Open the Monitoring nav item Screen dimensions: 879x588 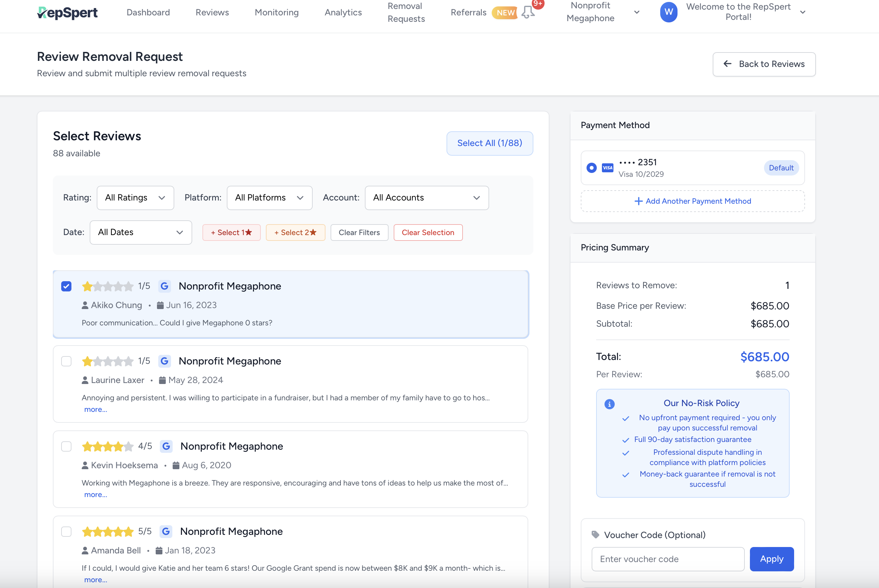[276, 12]
